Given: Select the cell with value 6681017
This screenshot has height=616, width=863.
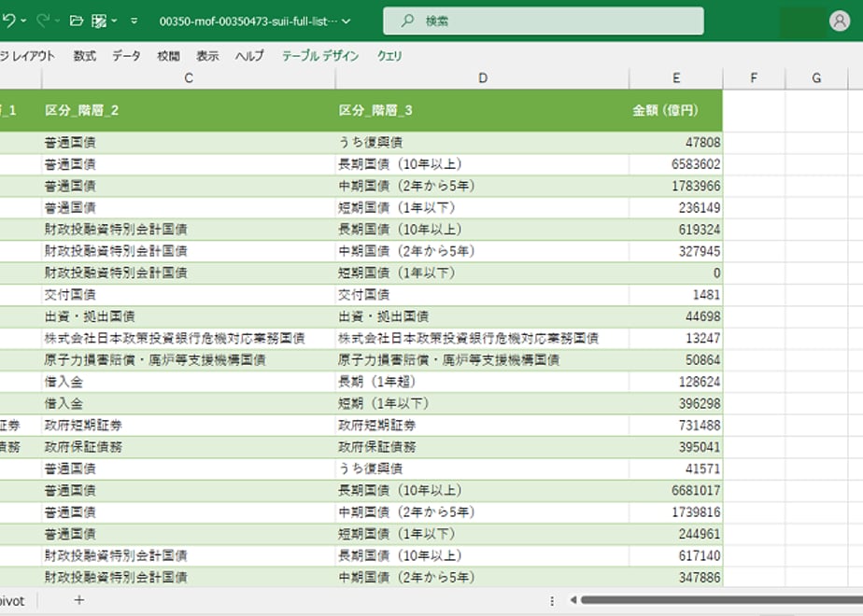Looking at the screenshot, I should pyautogui.click(x=676, y=491).
